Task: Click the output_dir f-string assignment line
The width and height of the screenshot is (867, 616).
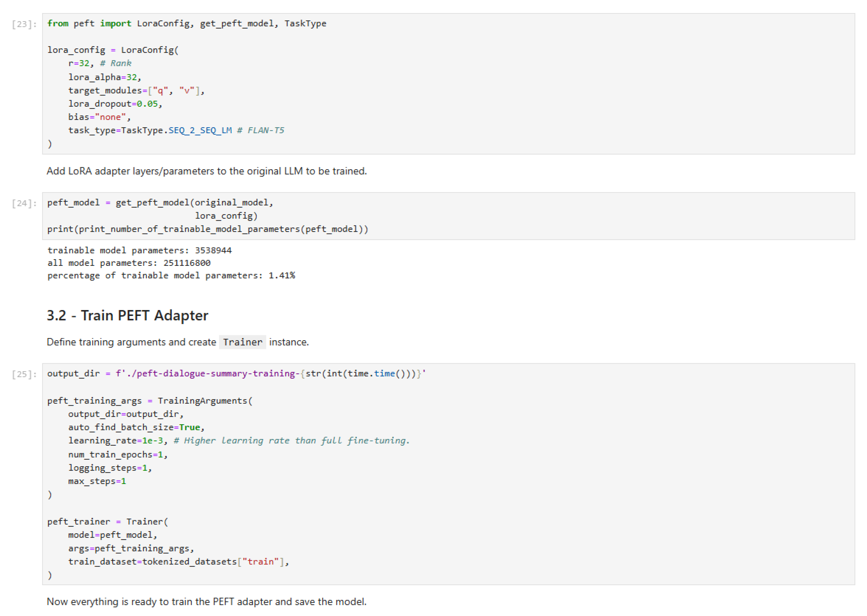Action: (236, 374)
